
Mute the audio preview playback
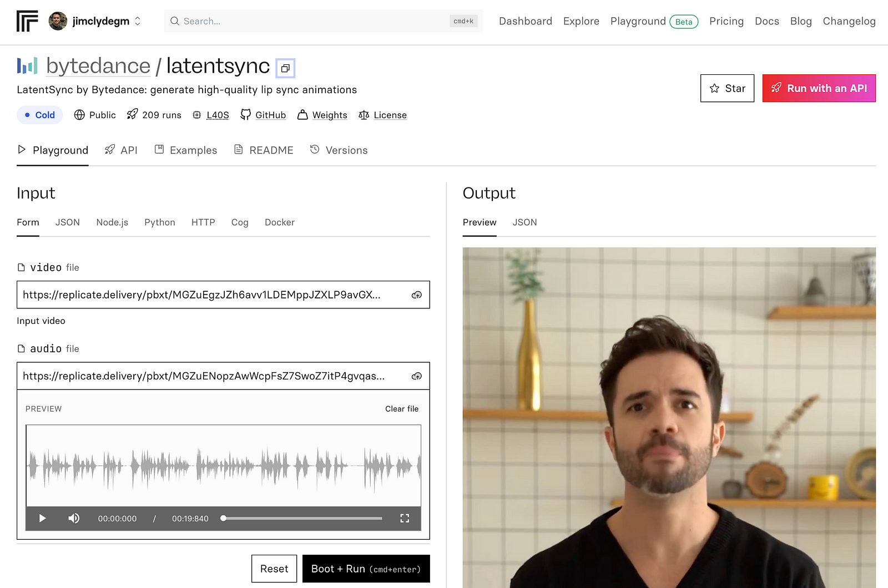click(74, 518)
